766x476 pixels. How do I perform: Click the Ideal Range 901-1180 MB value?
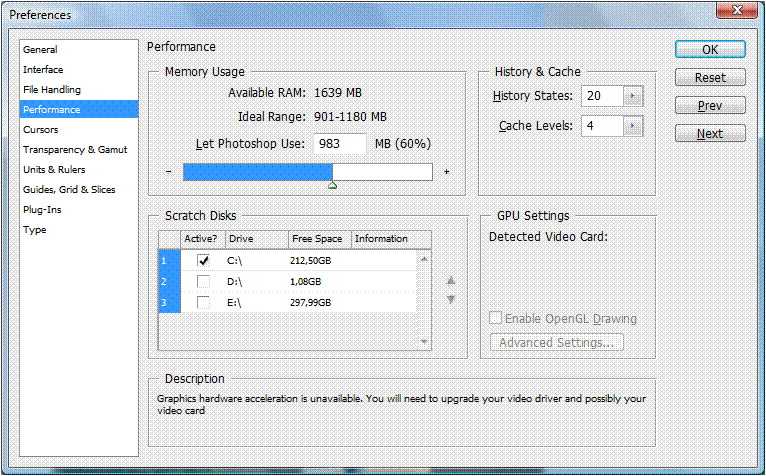[350, 117]
